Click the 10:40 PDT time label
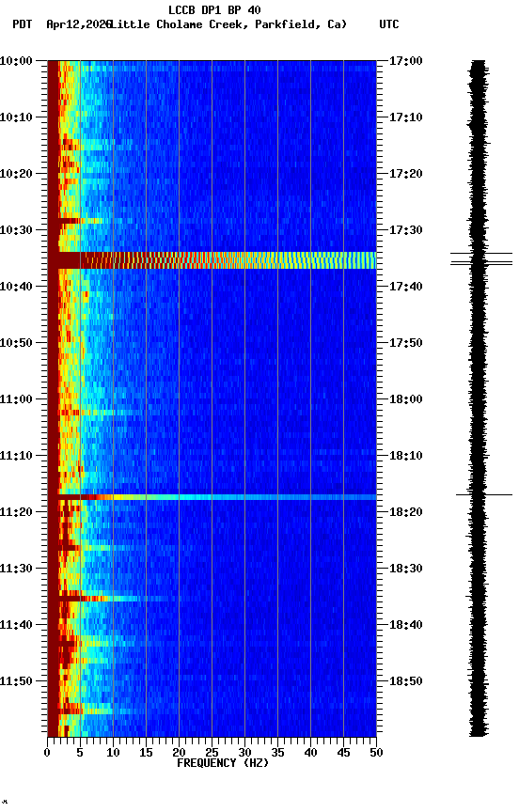 click(x=16, y=287)
